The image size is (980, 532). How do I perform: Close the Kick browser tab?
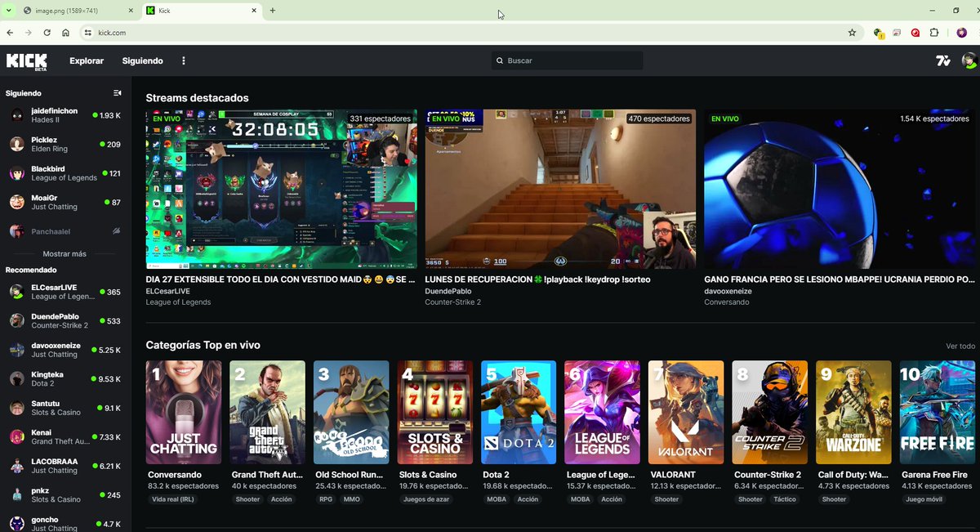[255, 11]
